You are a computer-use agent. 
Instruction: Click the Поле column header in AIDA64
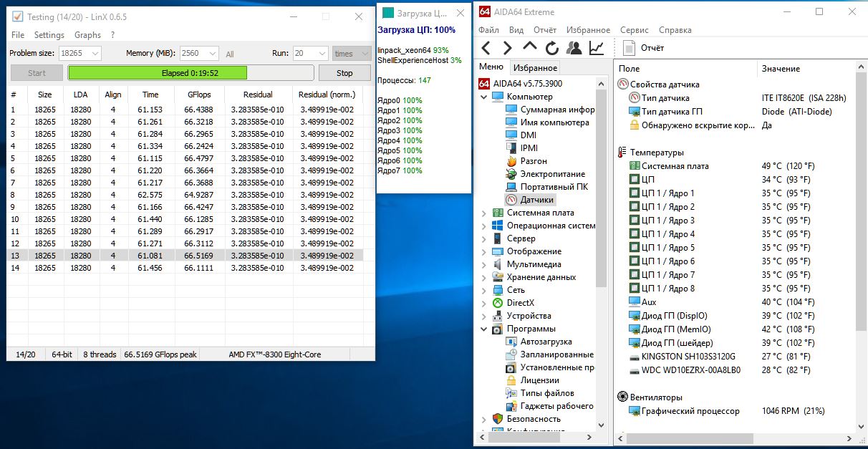(685, 69)
